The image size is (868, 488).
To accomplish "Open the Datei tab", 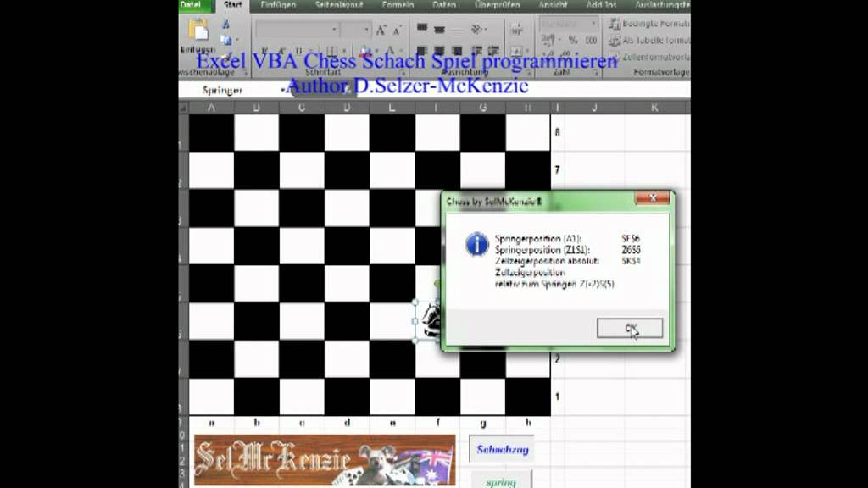I will tap(192, 5).
